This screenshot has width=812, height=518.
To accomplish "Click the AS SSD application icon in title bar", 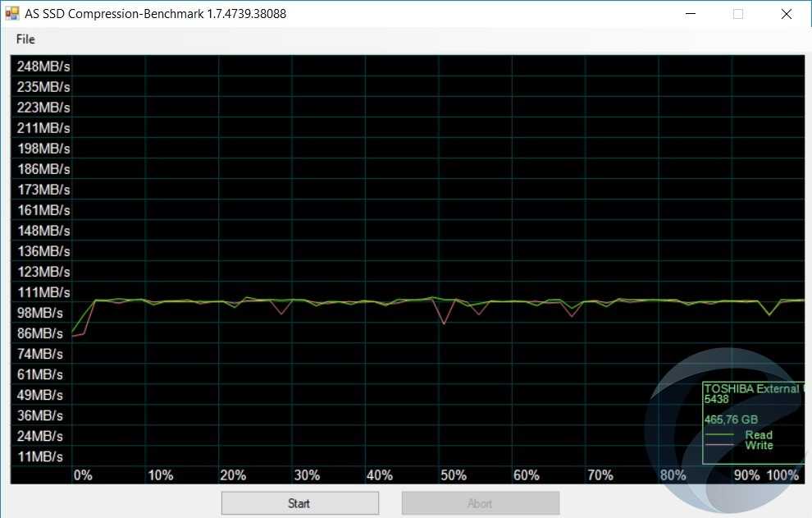I will click(x=12, y=13).
